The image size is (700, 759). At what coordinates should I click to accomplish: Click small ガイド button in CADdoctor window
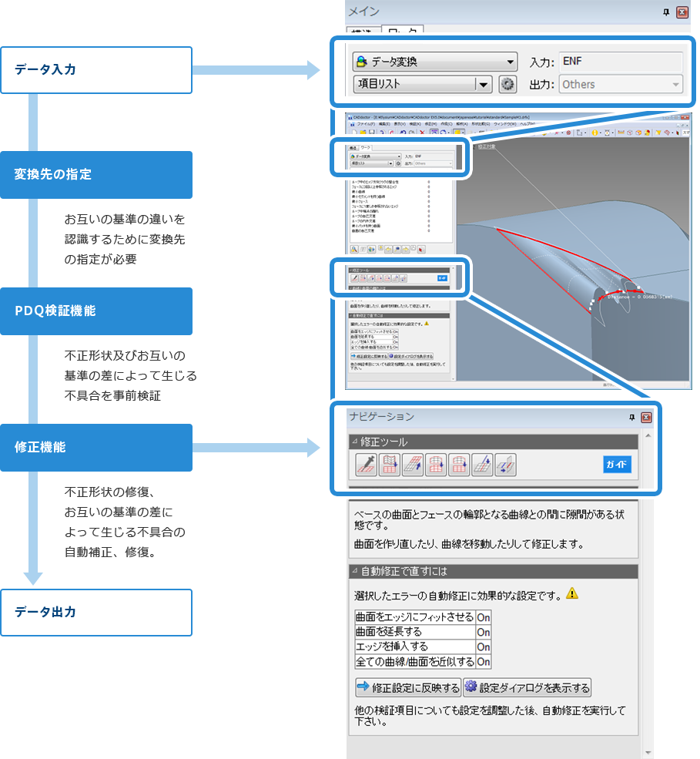[x=442, y=278]
